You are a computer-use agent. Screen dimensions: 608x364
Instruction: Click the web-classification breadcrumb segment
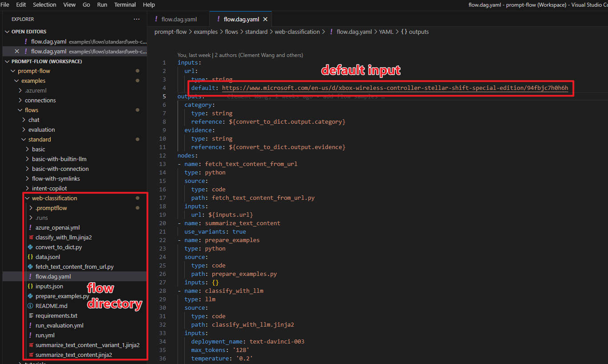(x=297, y=32)
